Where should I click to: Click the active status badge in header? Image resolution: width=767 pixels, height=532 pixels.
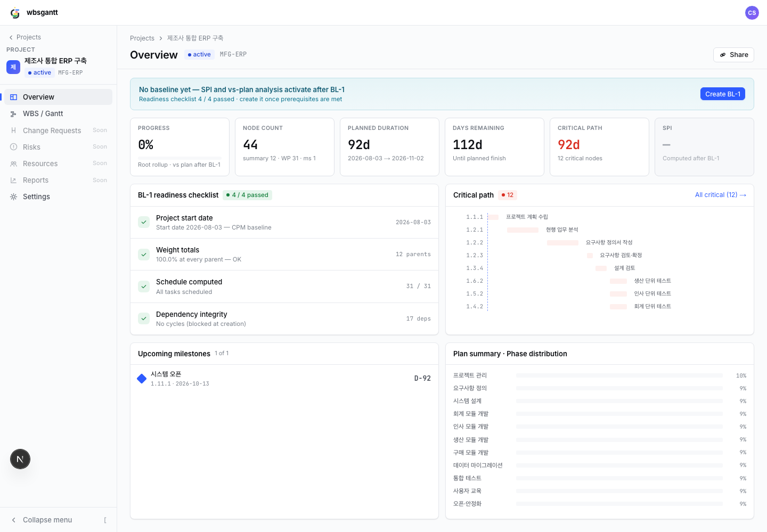[x=199, y=54]
